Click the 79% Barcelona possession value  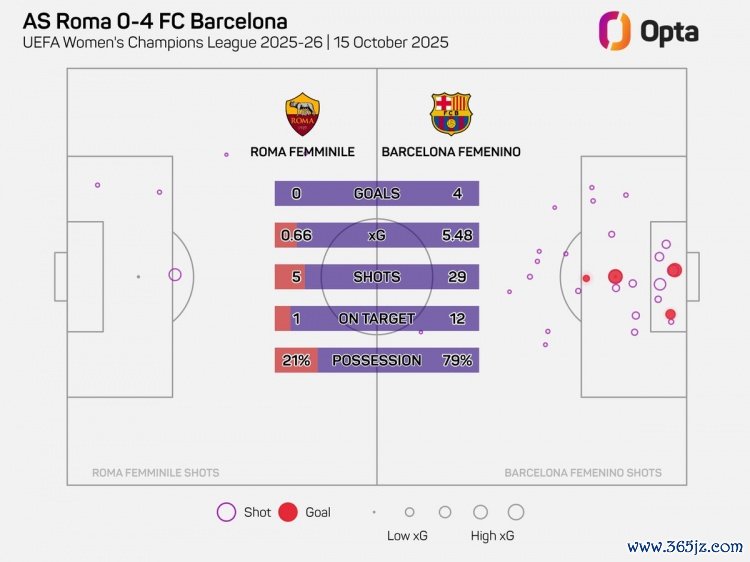click(x=457, y=360)
